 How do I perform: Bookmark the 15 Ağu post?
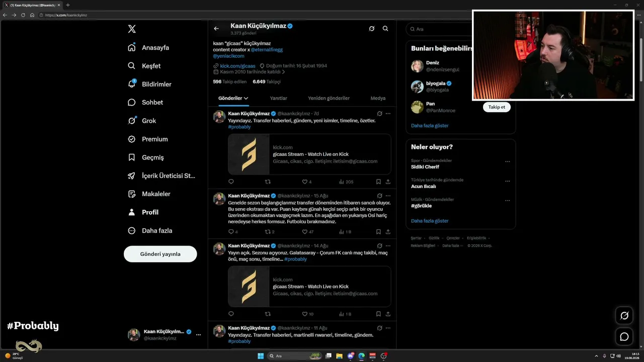pyautogui.click(x=378, y=232)
